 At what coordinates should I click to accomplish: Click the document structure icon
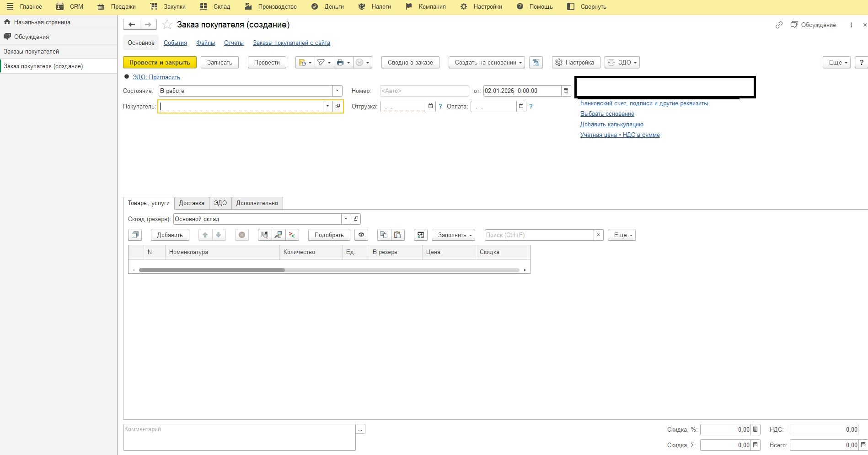536,63
